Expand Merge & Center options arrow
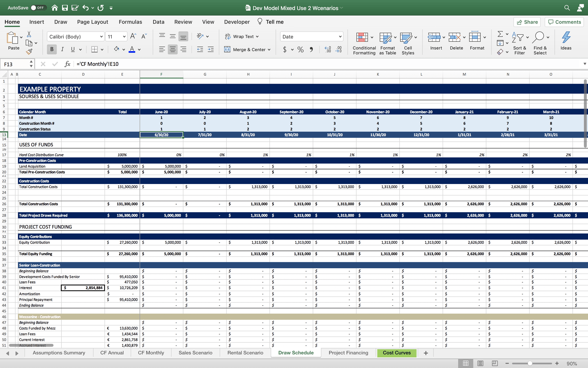Screen dimensions: 588x368 coord(269,49)
